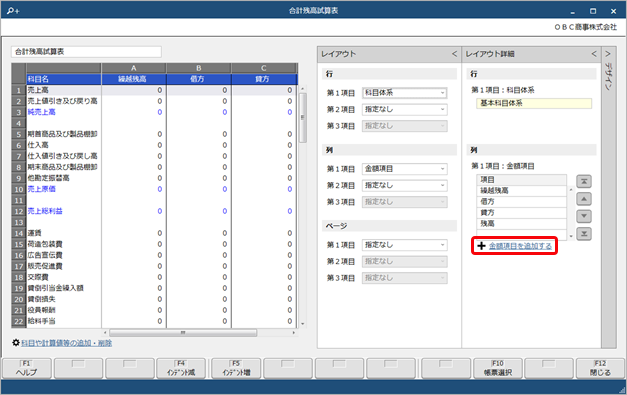
Task: Click column header A
Action: coord(134,68)
